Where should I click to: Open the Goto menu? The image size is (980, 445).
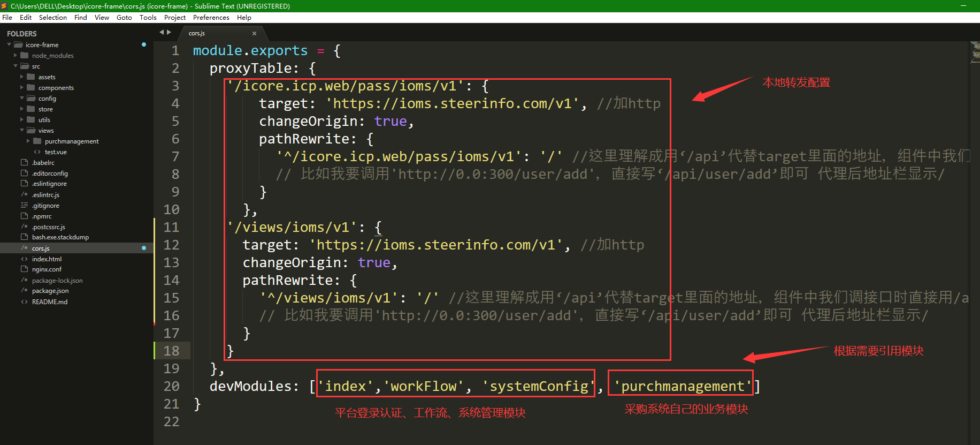point(124,17)
